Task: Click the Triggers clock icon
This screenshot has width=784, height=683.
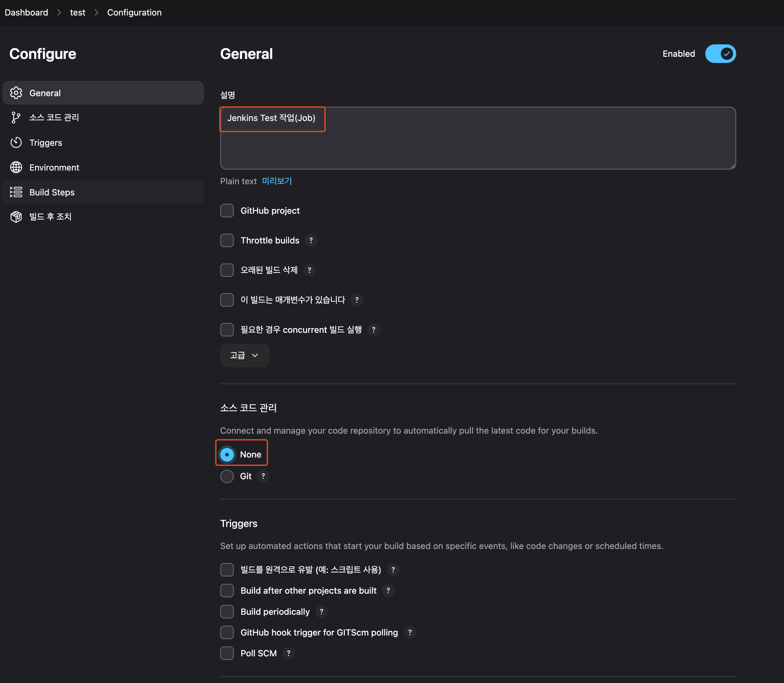Action: (16, 143)
